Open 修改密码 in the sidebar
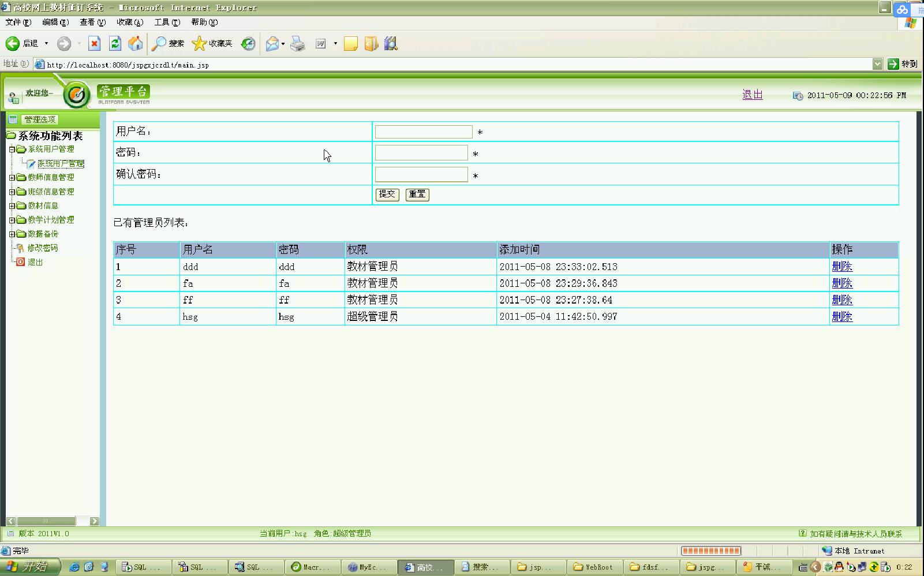This screenshot has width=924, height=576. click(x=42, y=248)
